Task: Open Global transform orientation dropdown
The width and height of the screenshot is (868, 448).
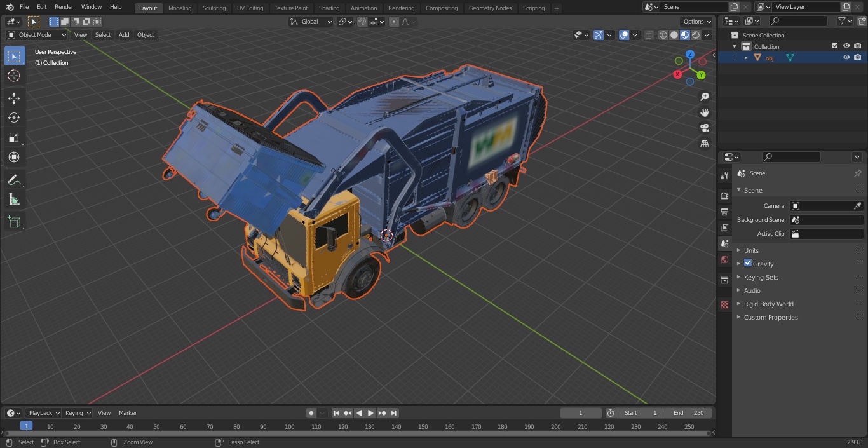Action: pyautogui.click(x=311, y=22)
